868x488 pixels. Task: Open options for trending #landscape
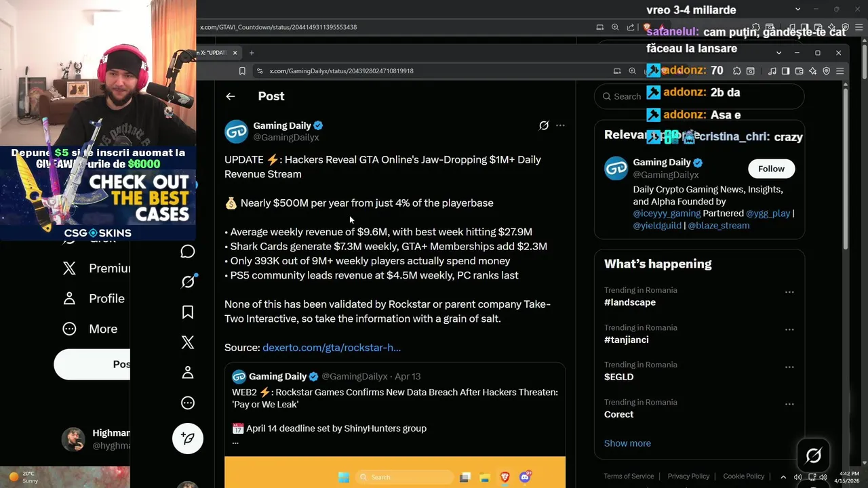[789, 292]
